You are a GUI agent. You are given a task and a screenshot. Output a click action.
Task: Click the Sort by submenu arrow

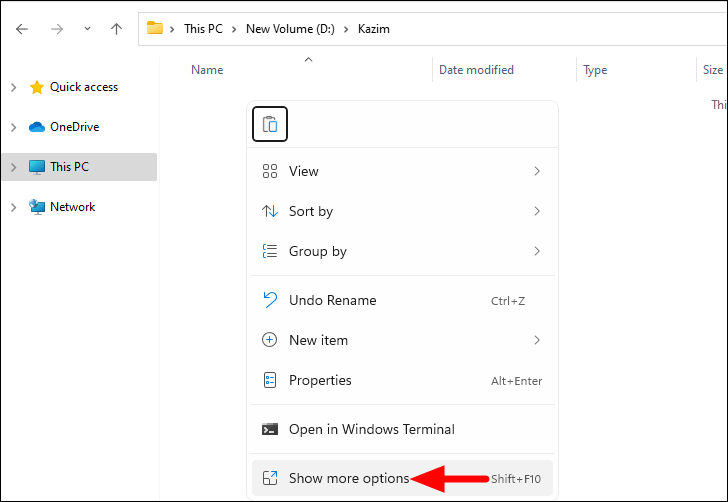[537, 211]
